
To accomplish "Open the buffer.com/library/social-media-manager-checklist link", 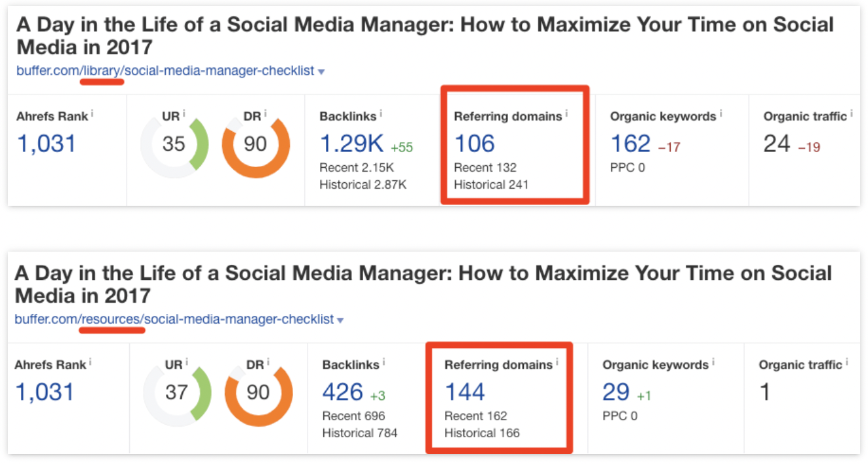I will (x=166, y=71).
